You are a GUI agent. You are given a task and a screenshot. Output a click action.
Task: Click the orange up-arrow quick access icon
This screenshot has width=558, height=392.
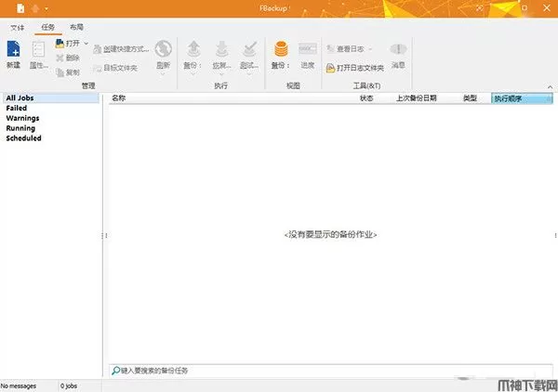pyautogui.click(x=35, y=8)
